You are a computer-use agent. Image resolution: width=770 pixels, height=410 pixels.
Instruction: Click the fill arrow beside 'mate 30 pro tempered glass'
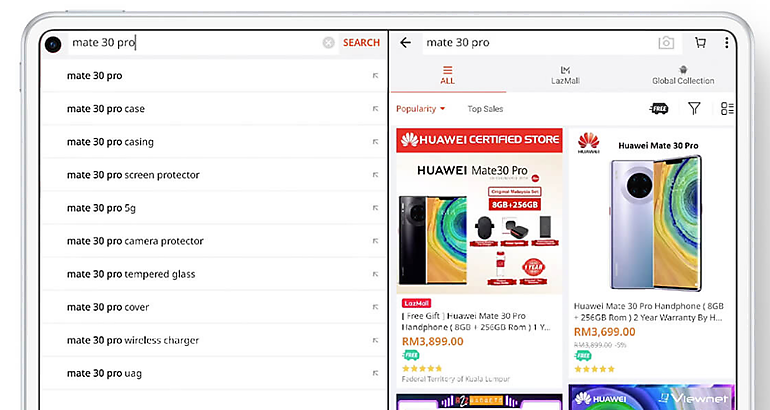[375, 274]
